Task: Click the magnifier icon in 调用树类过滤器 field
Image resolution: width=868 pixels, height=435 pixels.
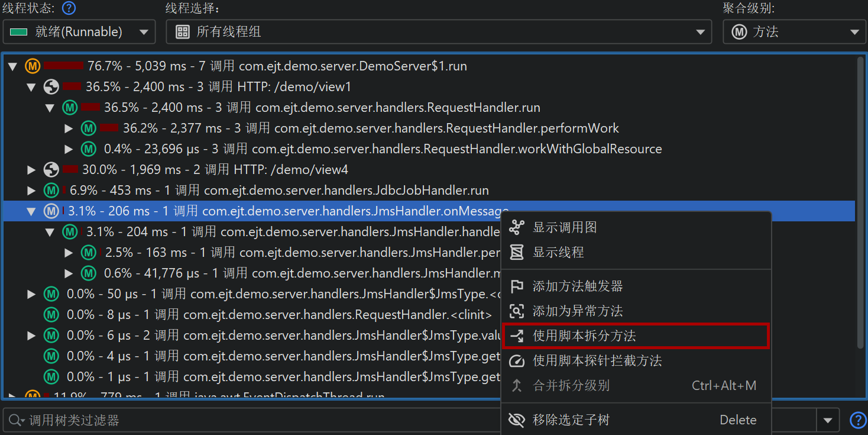Action: 15,420
